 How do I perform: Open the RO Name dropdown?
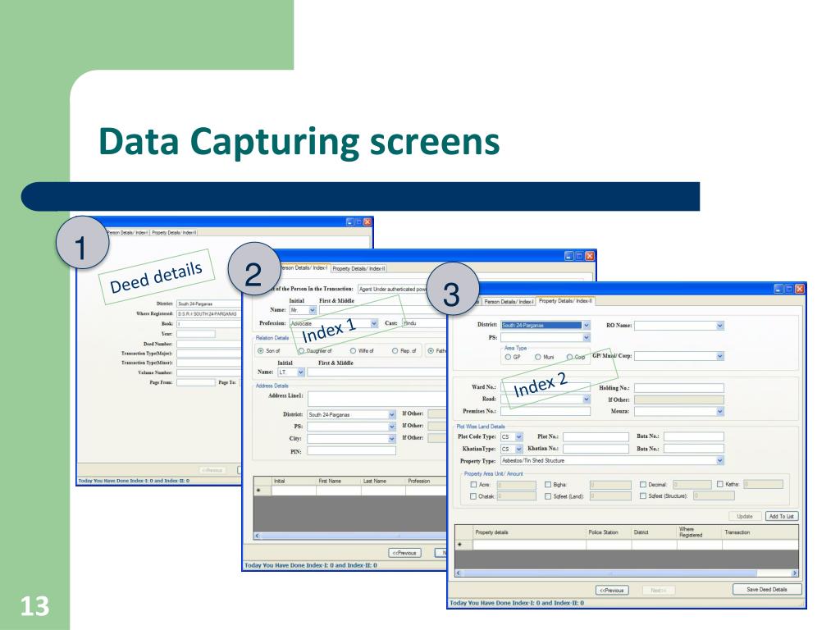click(x=720, y=325)
